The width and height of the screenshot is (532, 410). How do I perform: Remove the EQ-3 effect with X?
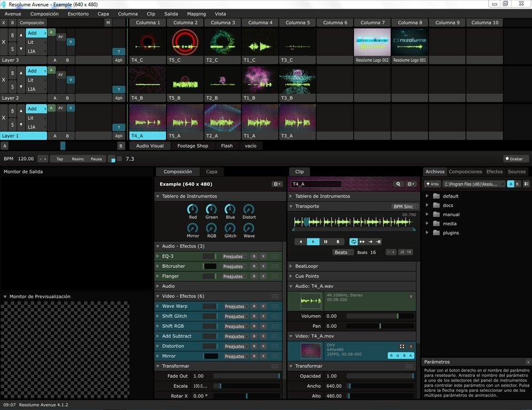(263, 257)
